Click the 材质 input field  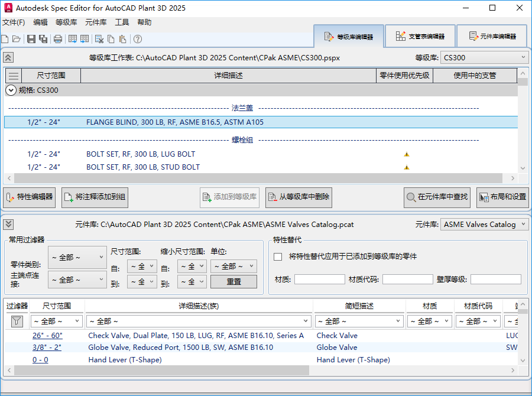coord(320,280)
